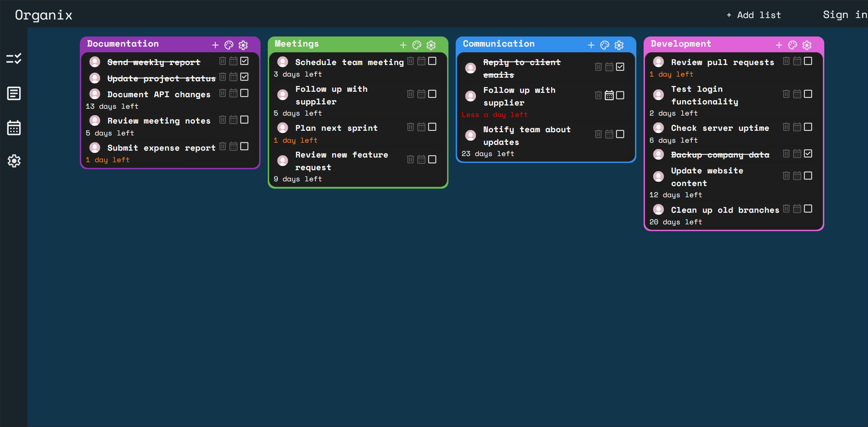The height and width of the screenshot is (427, 868).
Task: Delete the Check server uptime task
Action: tap(786, 127)
